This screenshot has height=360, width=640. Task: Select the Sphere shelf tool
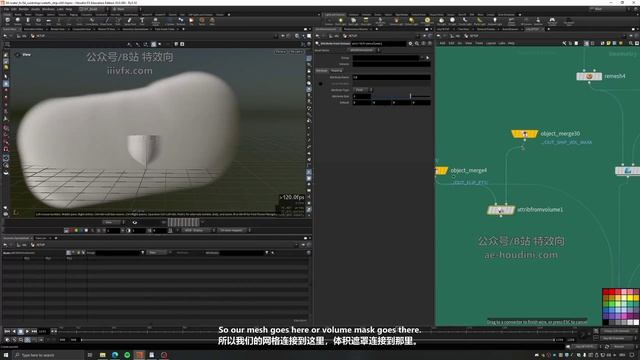[x=18, y=21]
